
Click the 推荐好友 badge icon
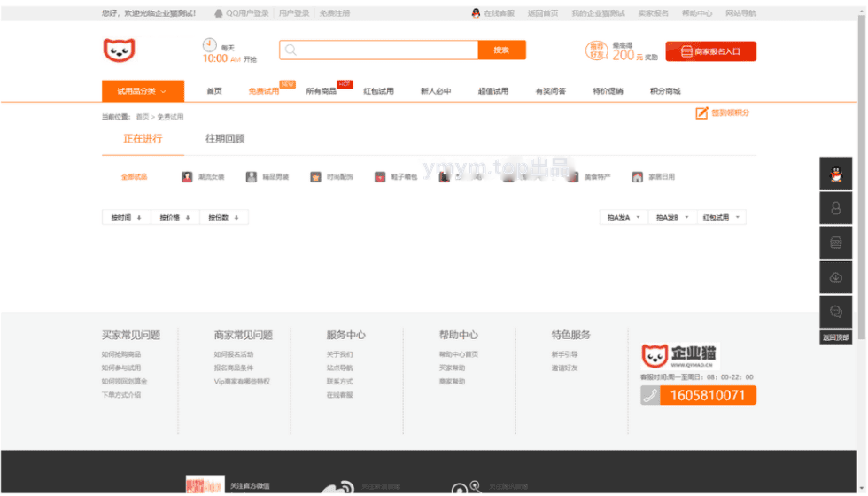[x=597, y=51]
